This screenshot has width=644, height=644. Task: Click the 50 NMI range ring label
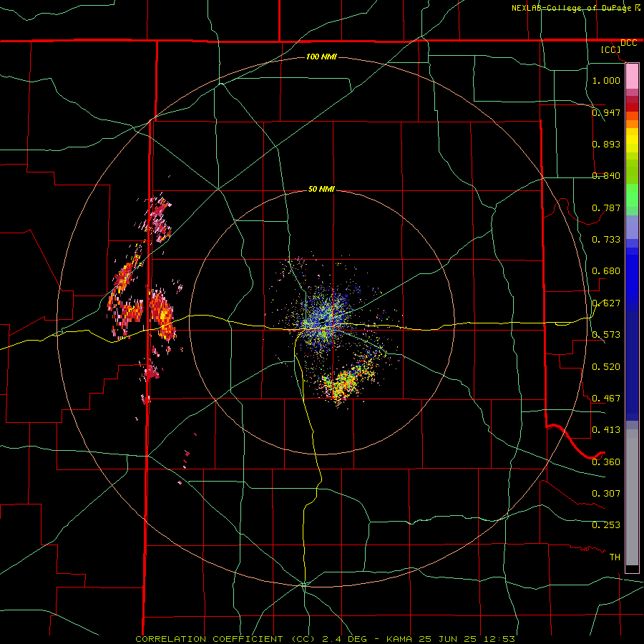point(321,190)
